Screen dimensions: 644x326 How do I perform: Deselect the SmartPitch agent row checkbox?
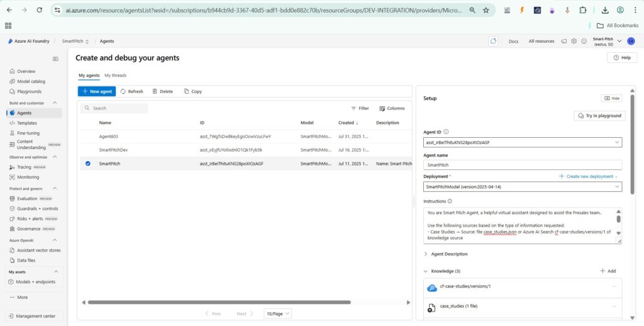point(88,164)
